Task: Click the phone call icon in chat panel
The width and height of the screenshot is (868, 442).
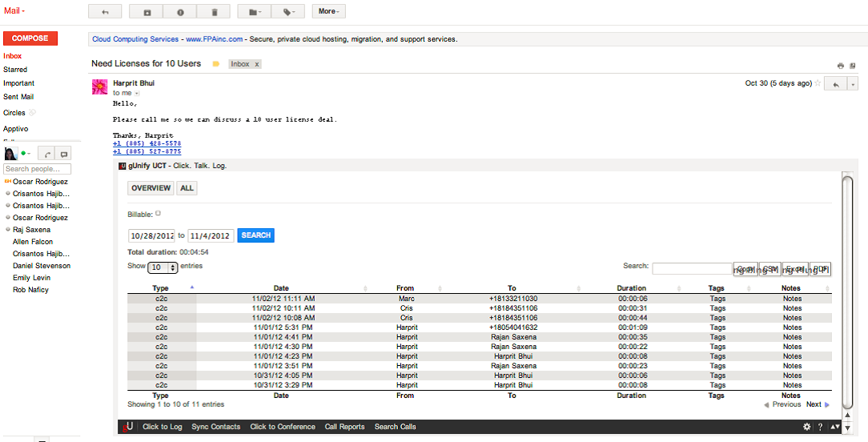Action: [47, 154]
